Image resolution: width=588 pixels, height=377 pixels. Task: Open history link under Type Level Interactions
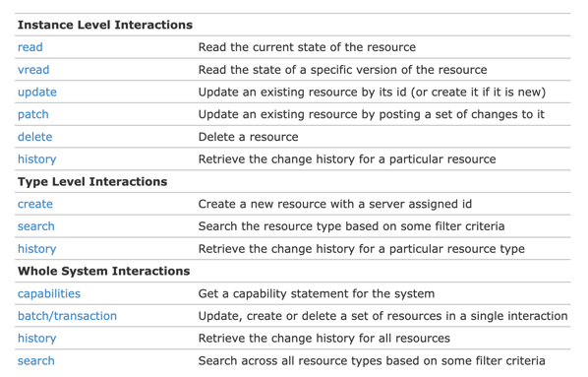pyautogui.click(x=36, y=249)
